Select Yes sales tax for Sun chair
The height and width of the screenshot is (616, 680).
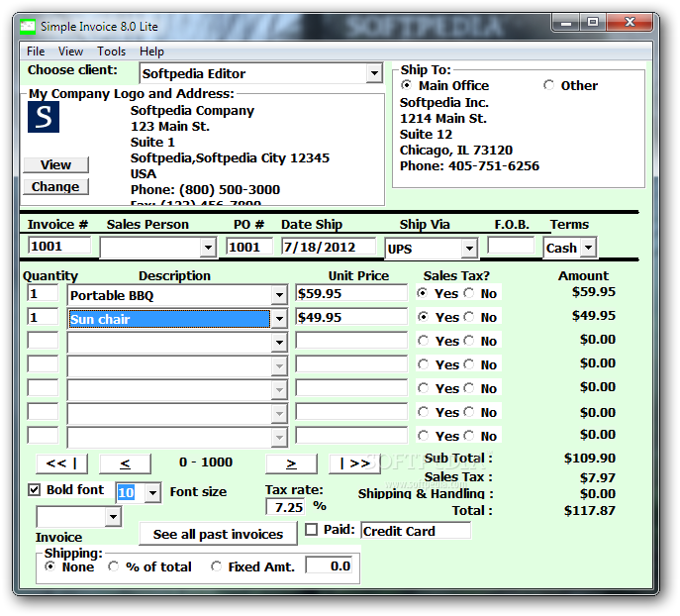click(423, 317)
